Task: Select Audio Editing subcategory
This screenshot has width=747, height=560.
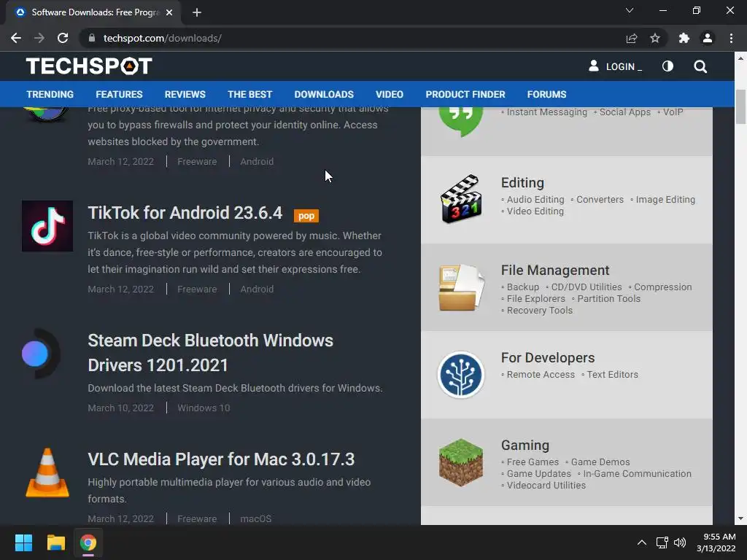Action: click(x=535, y=200)
